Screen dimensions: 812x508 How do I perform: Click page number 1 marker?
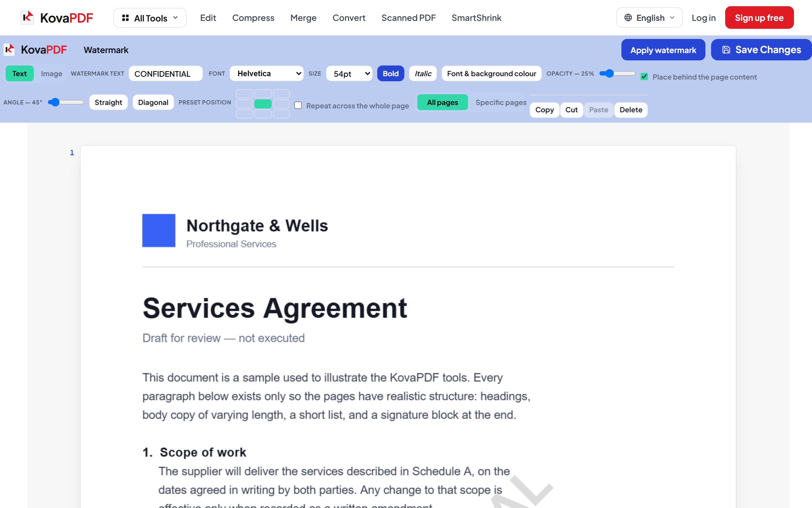72,152
